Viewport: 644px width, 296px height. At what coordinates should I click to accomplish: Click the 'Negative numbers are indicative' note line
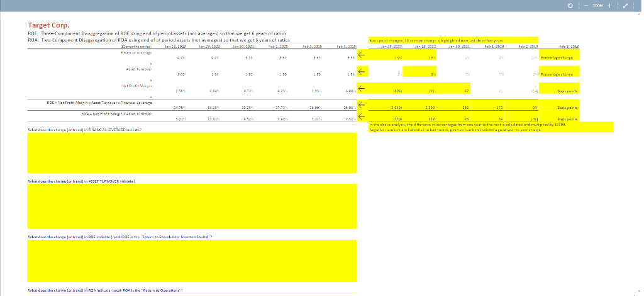[x=455, y=130]
